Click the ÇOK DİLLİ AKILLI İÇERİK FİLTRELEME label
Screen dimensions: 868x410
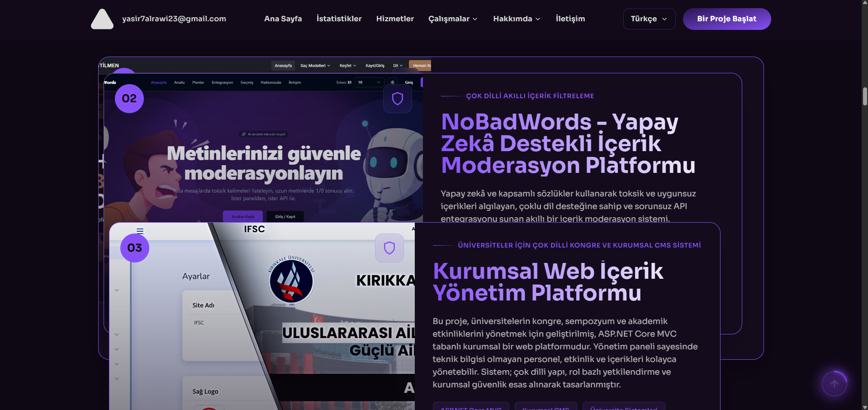point(530,96)
